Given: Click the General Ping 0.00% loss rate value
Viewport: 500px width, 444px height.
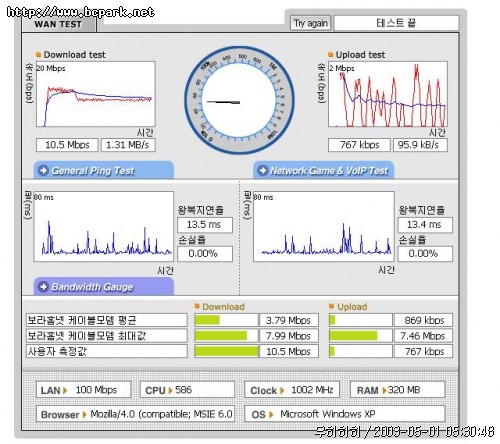Looking at the screenshot, I should [205, 254].
